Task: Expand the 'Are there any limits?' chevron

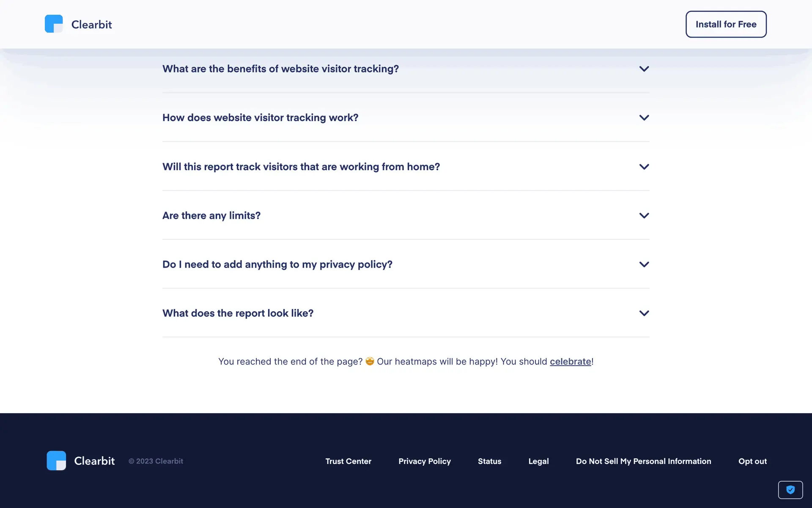Action: coord(644,215)
